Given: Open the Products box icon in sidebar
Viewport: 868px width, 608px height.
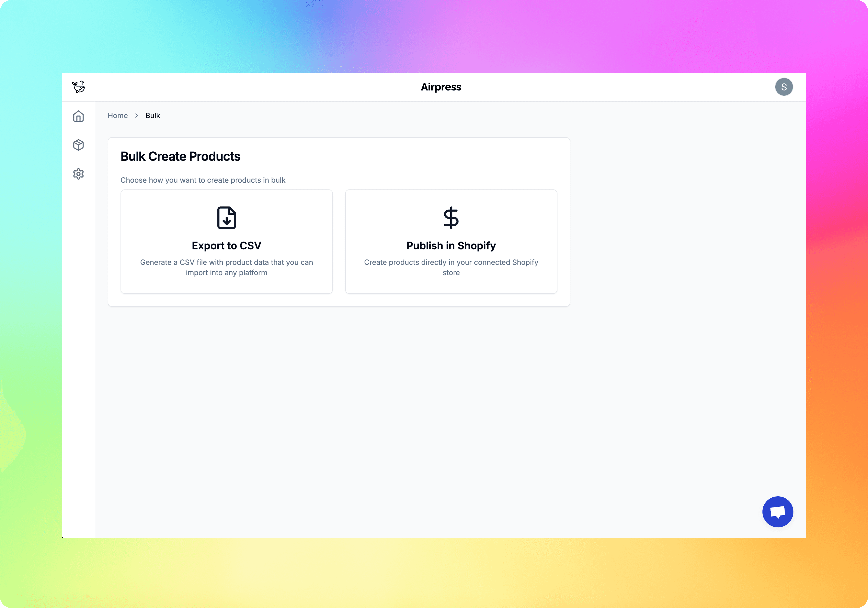Looking at the screenshot, I should [x=78, y=145].
